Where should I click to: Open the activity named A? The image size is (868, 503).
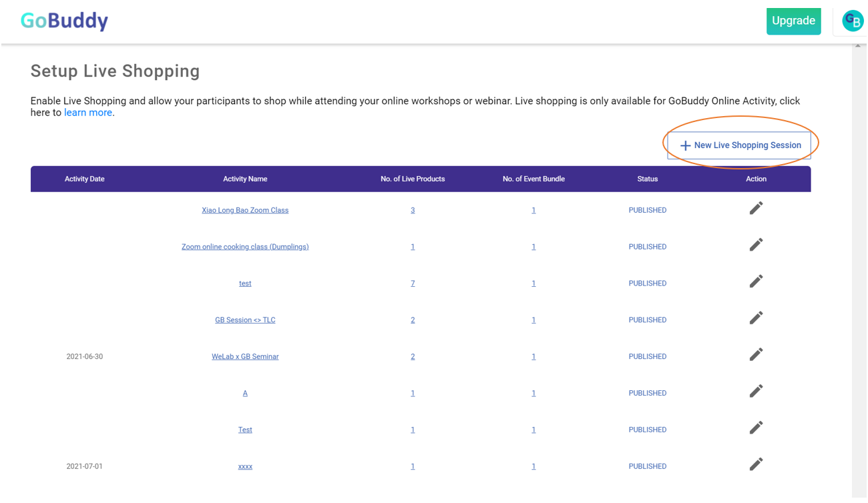(x=245, y=394)
